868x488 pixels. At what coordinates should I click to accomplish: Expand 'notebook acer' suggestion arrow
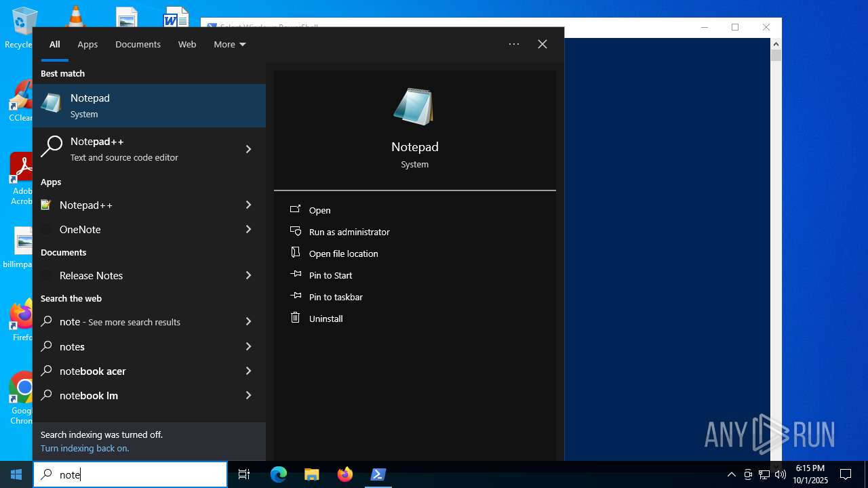tap(248, 371)
